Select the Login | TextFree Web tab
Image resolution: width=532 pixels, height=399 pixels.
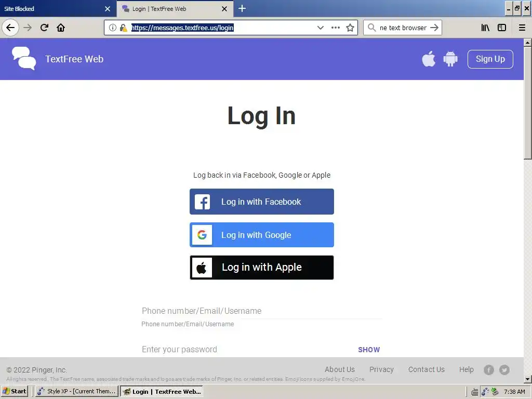click(x=170, y=9)
